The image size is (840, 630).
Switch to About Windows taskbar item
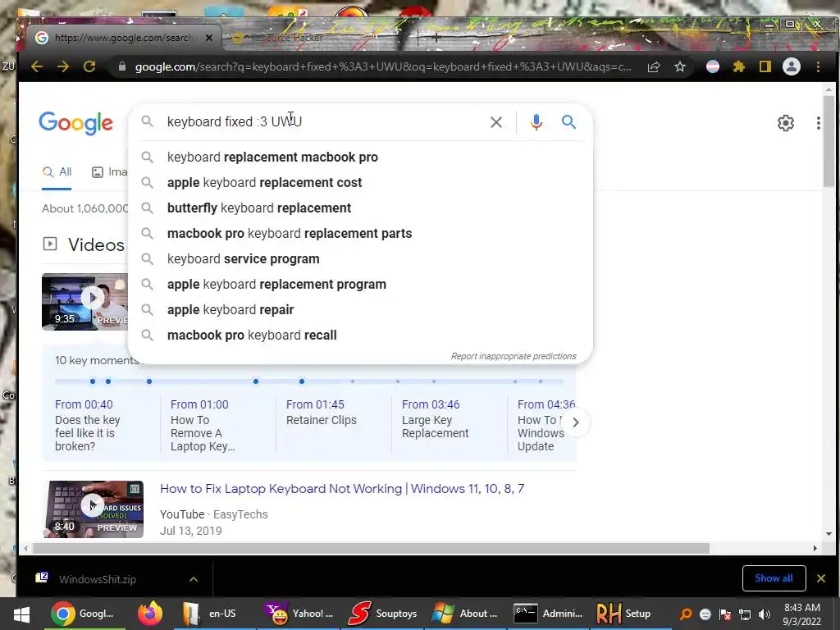tap(465, 614)
